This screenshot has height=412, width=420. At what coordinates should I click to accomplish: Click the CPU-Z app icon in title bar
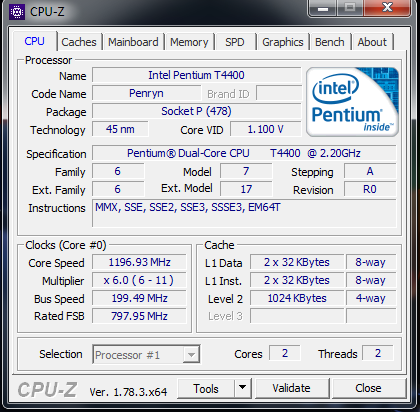[x=17, y=12]
